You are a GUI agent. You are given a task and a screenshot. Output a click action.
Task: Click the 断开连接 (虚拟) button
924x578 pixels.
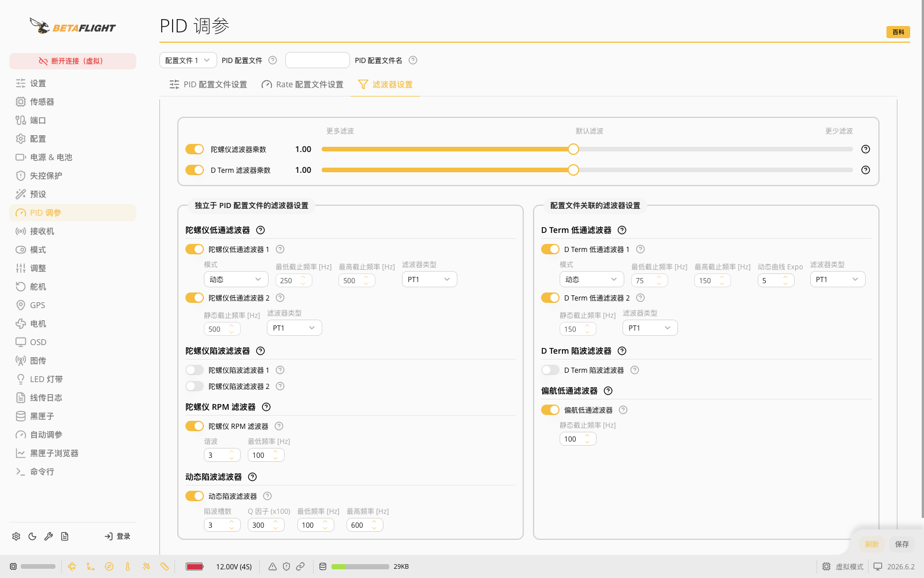point(73,61)
